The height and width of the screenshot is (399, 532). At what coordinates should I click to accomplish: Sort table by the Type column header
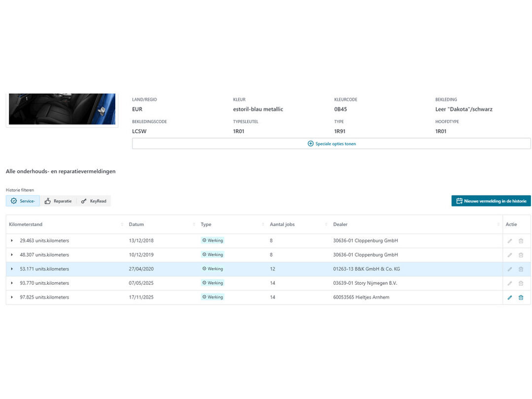(x=206, y=225)
